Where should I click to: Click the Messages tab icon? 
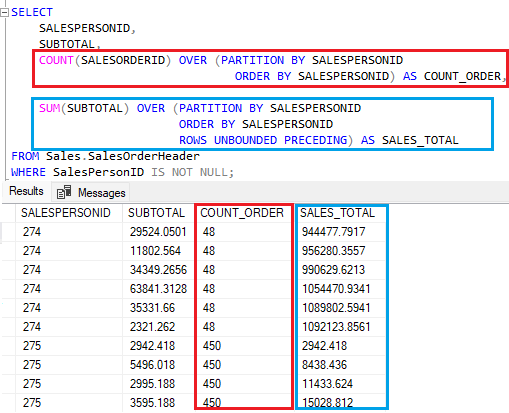coord(64,192)
